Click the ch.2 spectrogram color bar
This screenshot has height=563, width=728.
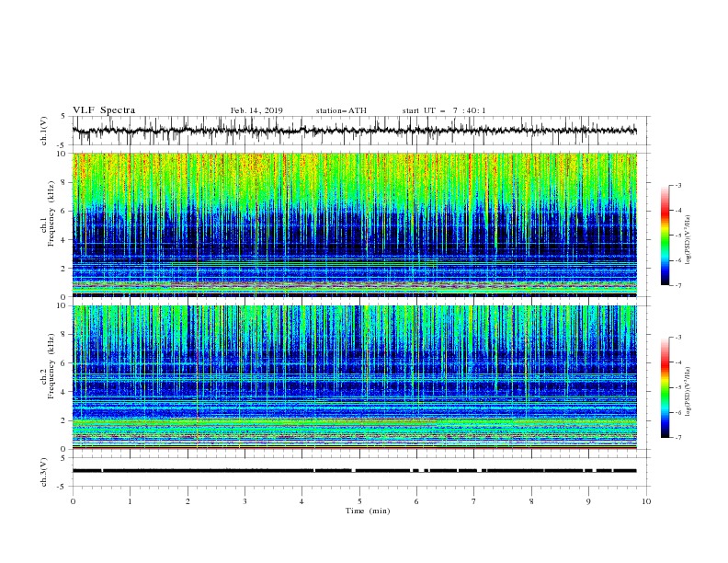(665, 387)
